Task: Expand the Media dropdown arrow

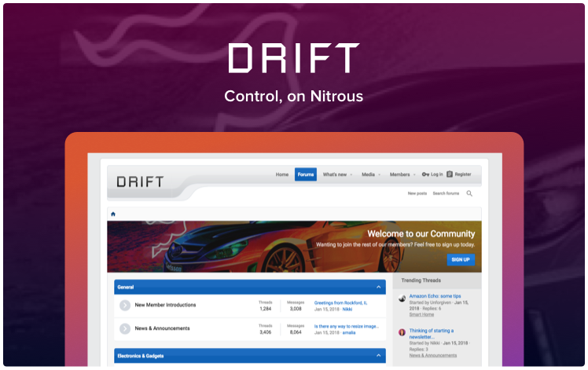Action: coord(380,174)
